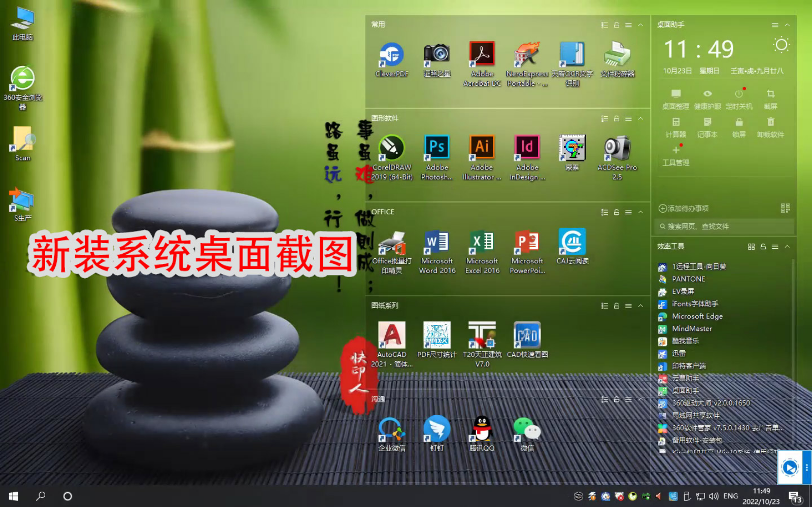Toggle the lock icon on 常用 panel header
This screenshot has width=812, height=507.
[x=617, y=25]
